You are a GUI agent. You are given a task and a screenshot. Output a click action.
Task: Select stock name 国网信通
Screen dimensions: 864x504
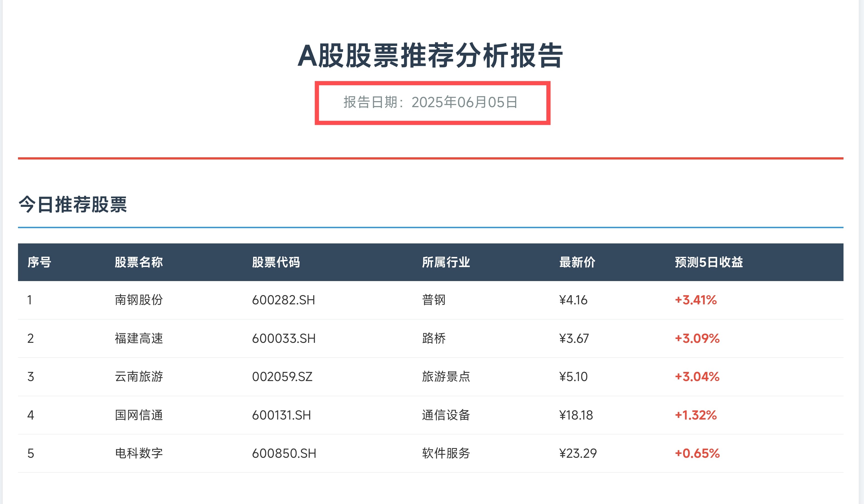pyautogui.click(x=139, y=415)
